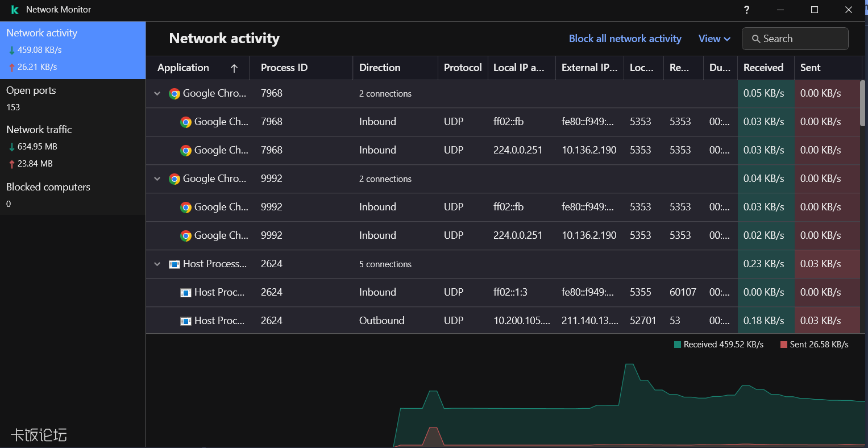Image resolution: width=868 pixels, height=448 pixels.
Task: Open help via question mark icon
Action: point(746,10)
